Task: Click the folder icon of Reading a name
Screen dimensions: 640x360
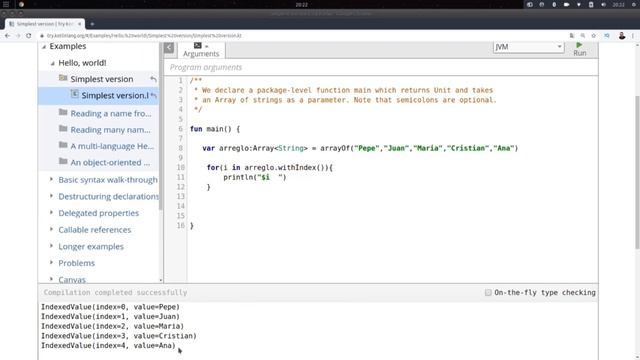Action: point(63,112)
